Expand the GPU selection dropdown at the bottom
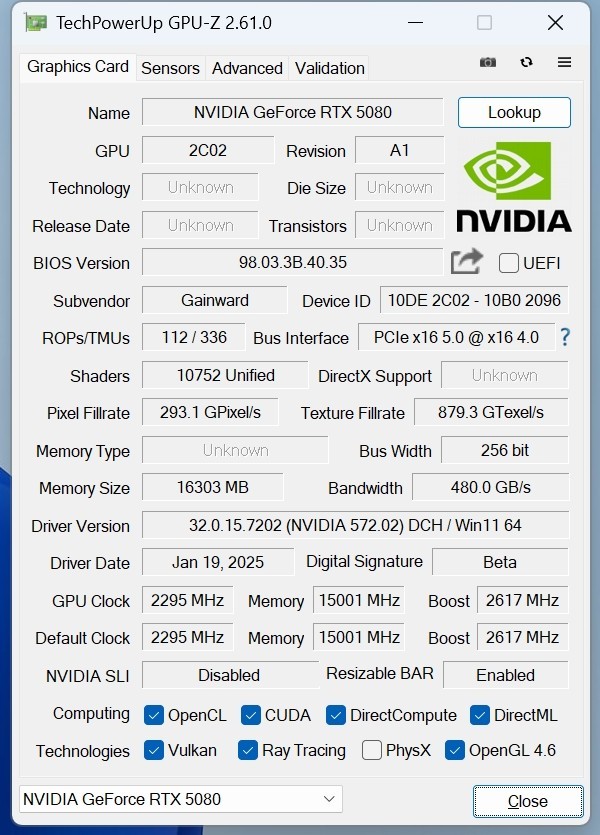 click(x=329, y=799)
